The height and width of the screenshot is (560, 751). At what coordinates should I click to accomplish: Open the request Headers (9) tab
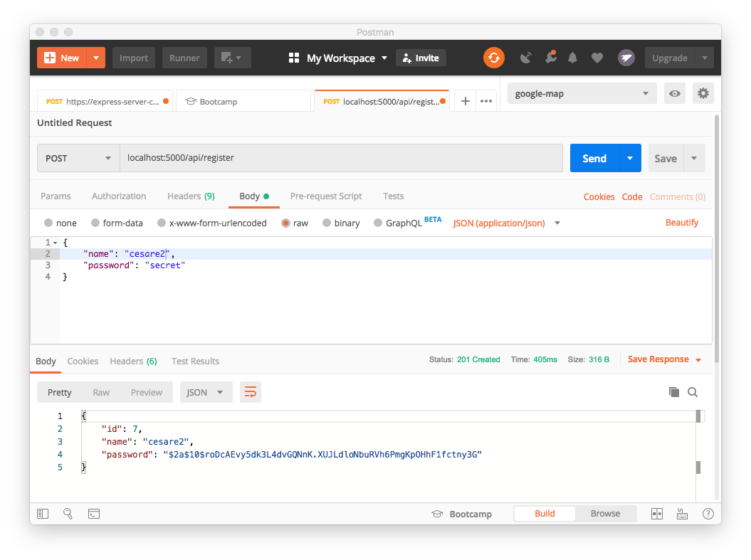pyautogui.click(x=191, y=196)
